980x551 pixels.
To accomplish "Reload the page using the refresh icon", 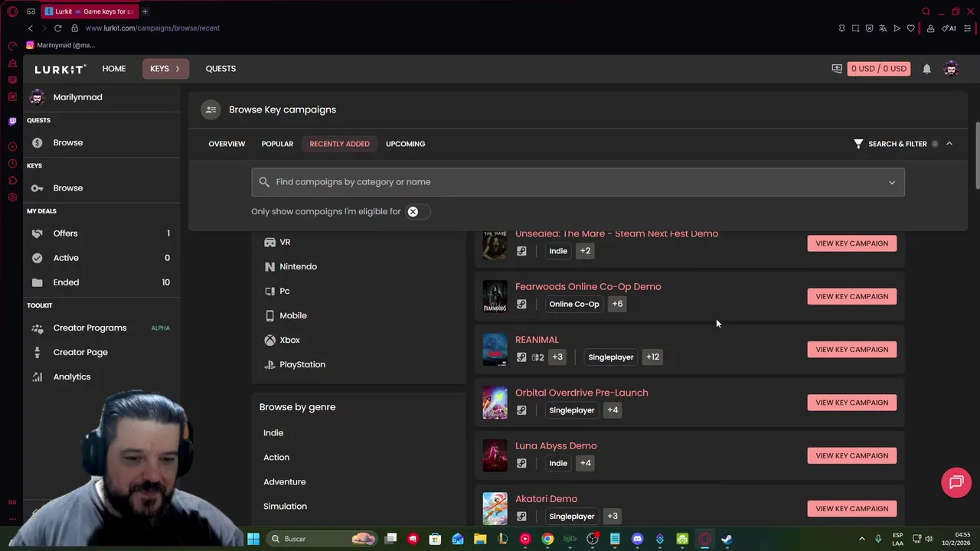I will pyautogui.click(x=57, y=28).
